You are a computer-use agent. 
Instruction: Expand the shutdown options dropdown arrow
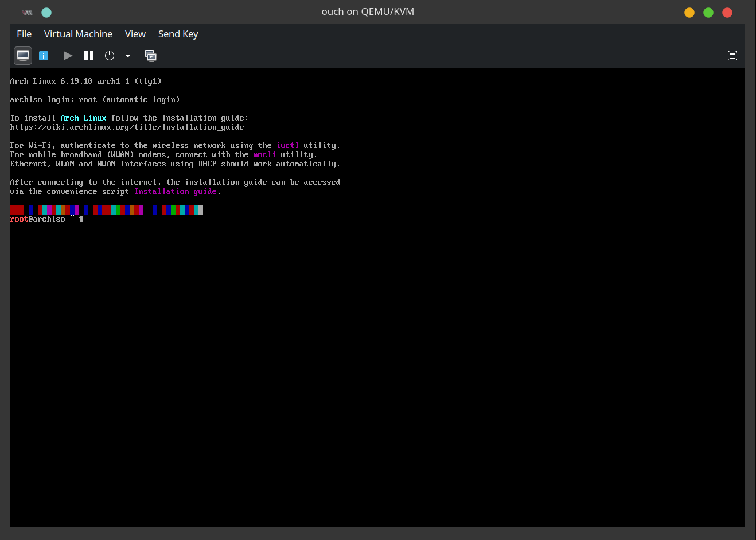(x=128, y=56)
